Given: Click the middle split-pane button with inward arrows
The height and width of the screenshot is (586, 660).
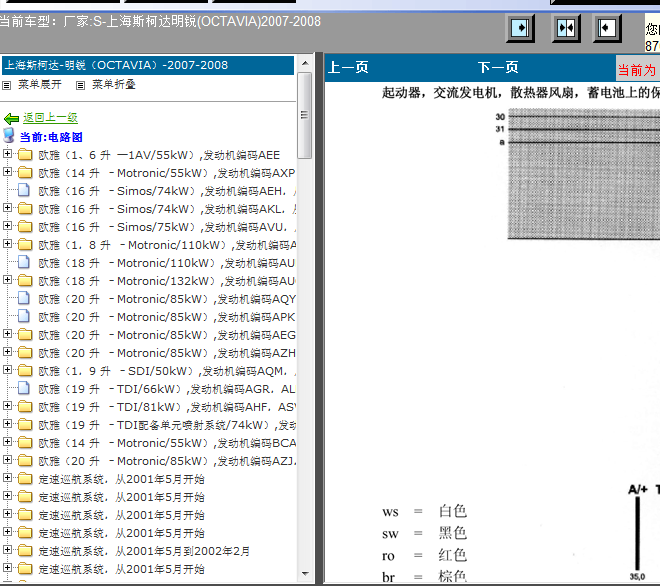Looking at the screenshot, I should pyautogui.click(x=566, y=29).
